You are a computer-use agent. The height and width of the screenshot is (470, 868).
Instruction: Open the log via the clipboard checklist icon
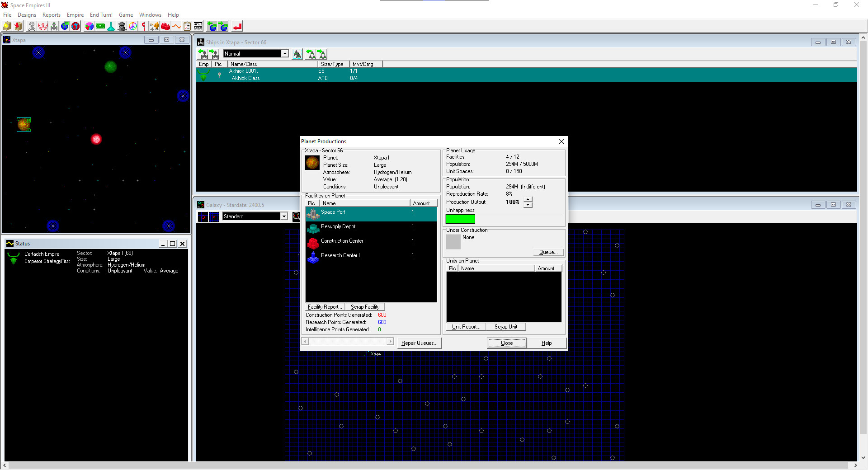tap(187, 26)
